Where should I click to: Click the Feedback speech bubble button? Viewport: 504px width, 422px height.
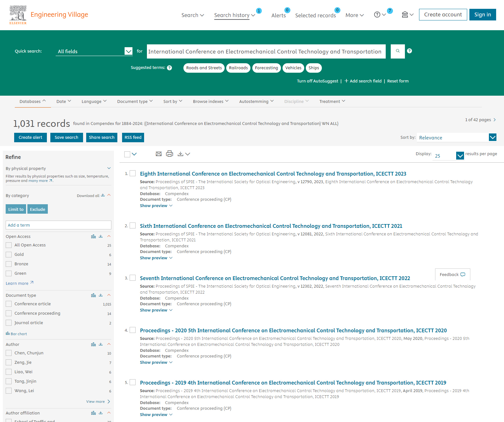[452, 274]
